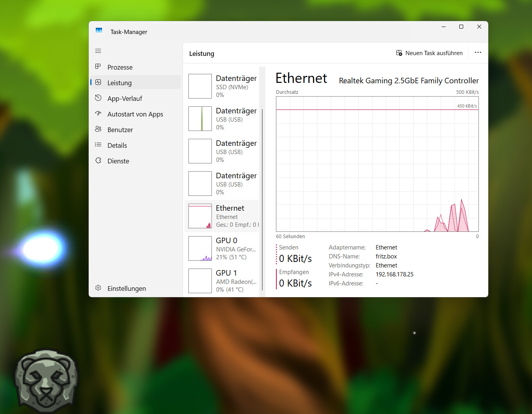
Task: Click the Prozesse sidebar icon
Action: point(98,67)
